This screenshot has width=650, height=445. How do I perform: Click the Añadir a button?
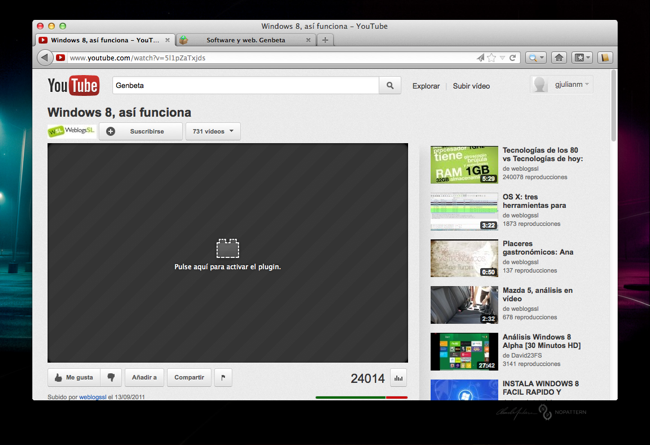144,377
